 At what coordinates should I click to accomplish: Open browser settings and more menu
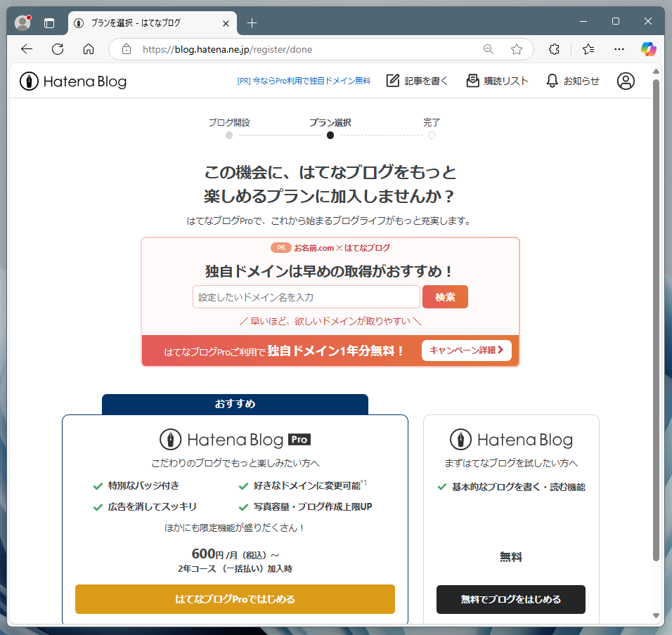pos(619,49)
